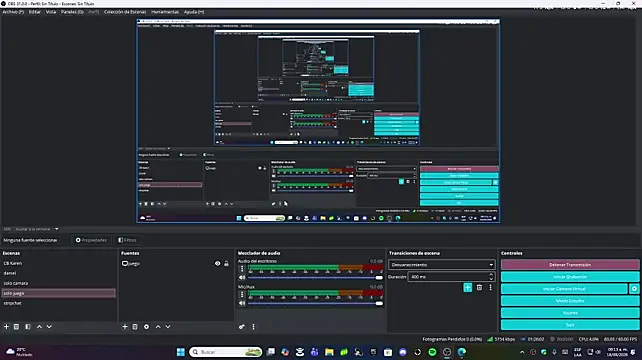642x360 pixels.
Task: Mute Audio del escritorio speaker icon
Action: coord(242,278)
